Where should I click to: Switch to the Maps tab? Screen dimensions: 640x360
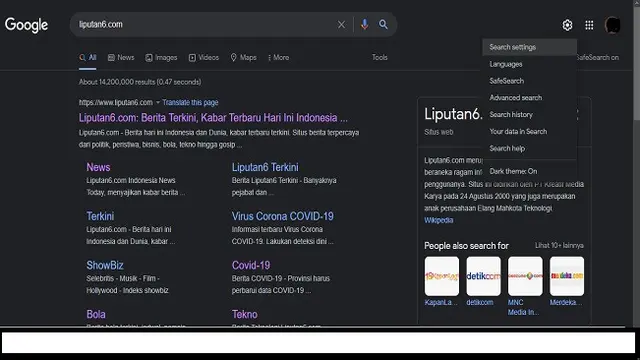(243, 58)
